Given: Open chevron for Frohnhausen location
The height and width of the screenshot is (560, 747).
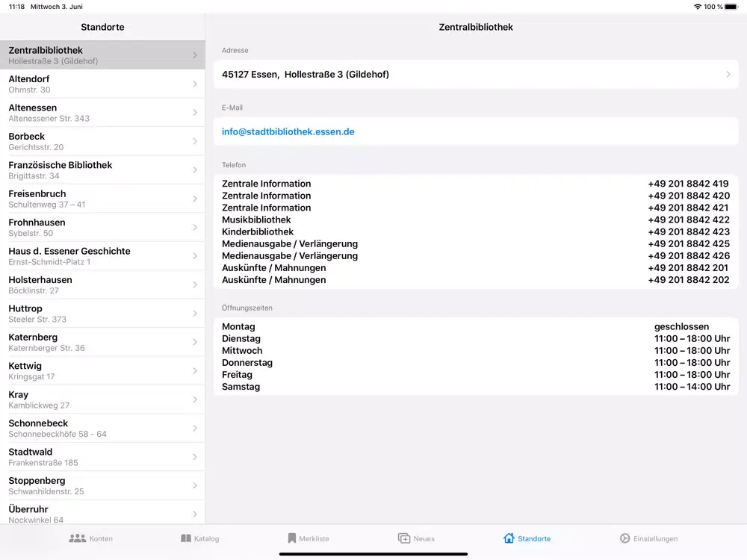Looking at the screenshot, I should pos(195,227).
